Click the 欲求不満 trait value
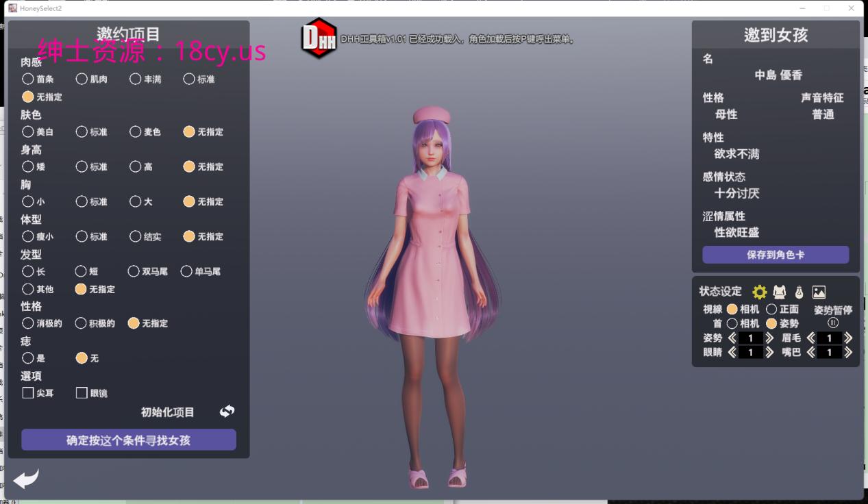Screen dimensions: 868x504 coord(737,154)
